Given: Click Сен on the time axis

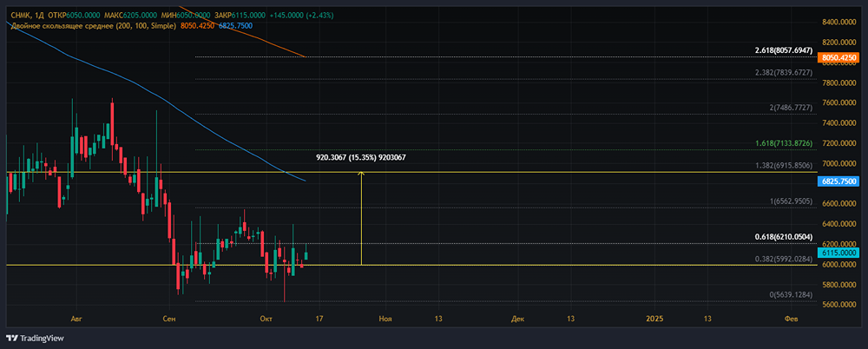Looking at the screenshot, I should click(x=169, y=319).
